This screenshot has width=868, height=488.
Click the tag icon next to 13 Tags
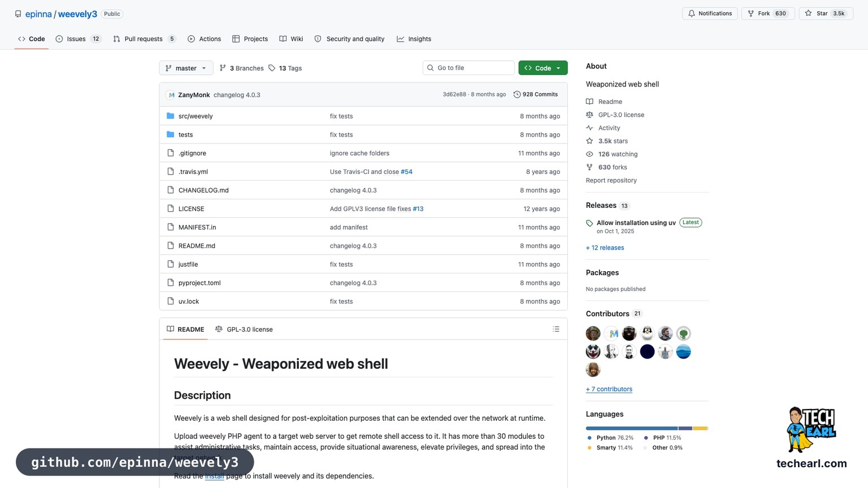coord(272,68)
